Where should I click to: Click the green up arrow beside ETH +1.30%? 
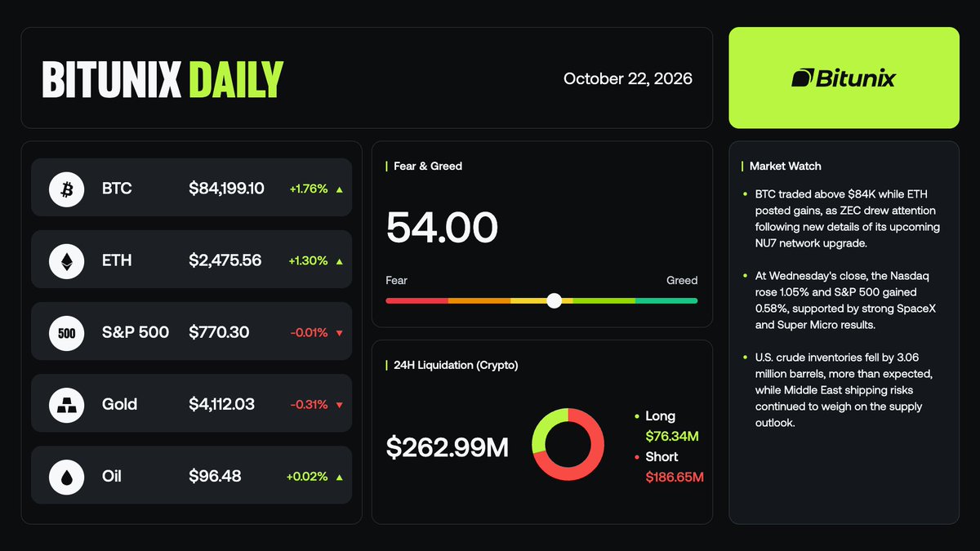pos(339,261)
